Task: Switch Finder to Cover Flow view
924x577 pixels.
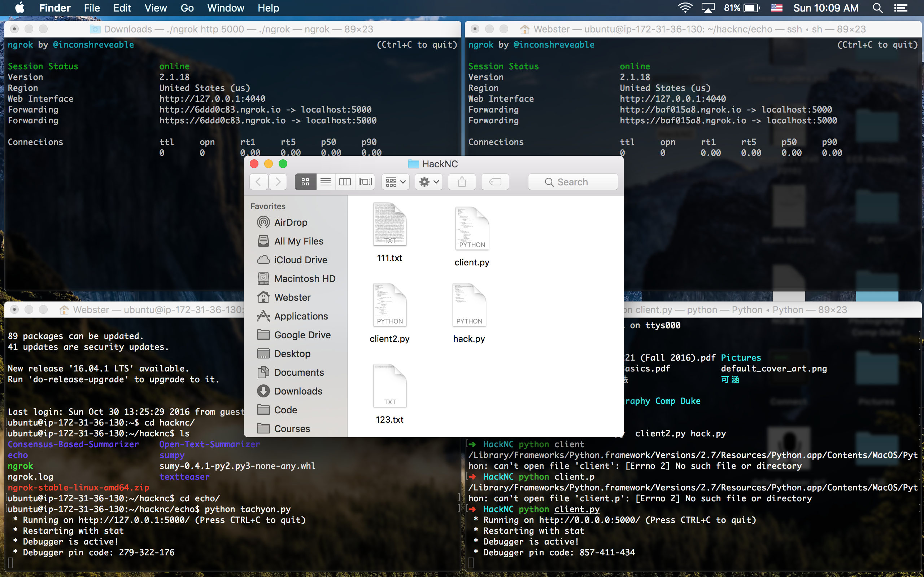Action: point(365,182)
